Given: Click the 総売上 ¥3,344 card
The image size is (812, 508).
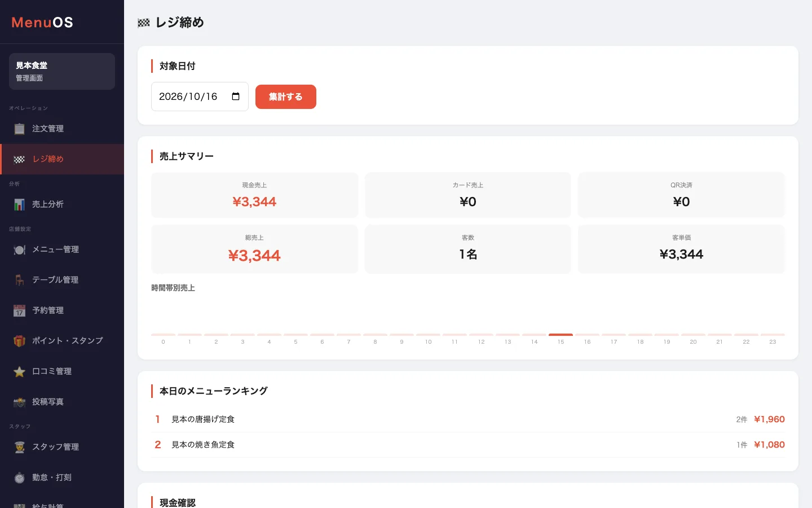Looking at the screenshot, I should [254, 249].
